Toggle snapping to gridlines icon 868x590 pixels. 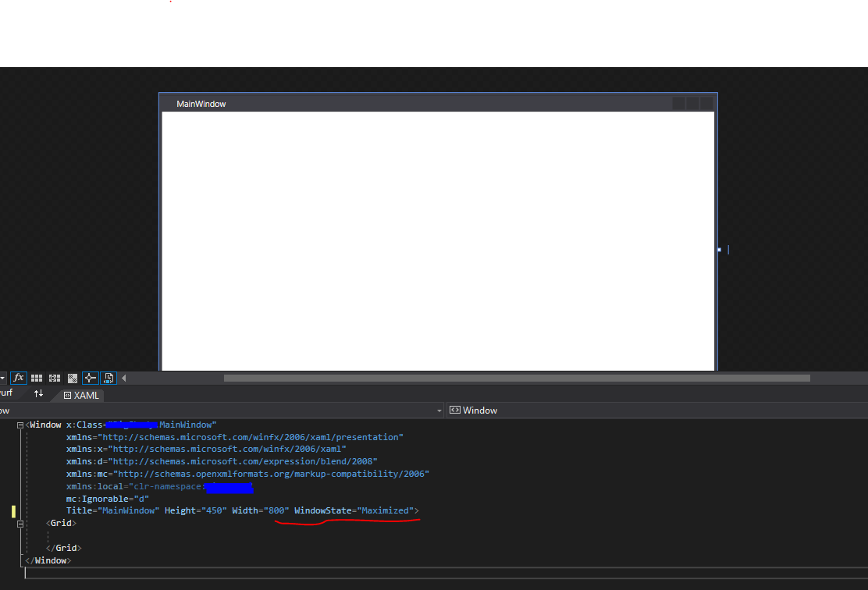55,378
